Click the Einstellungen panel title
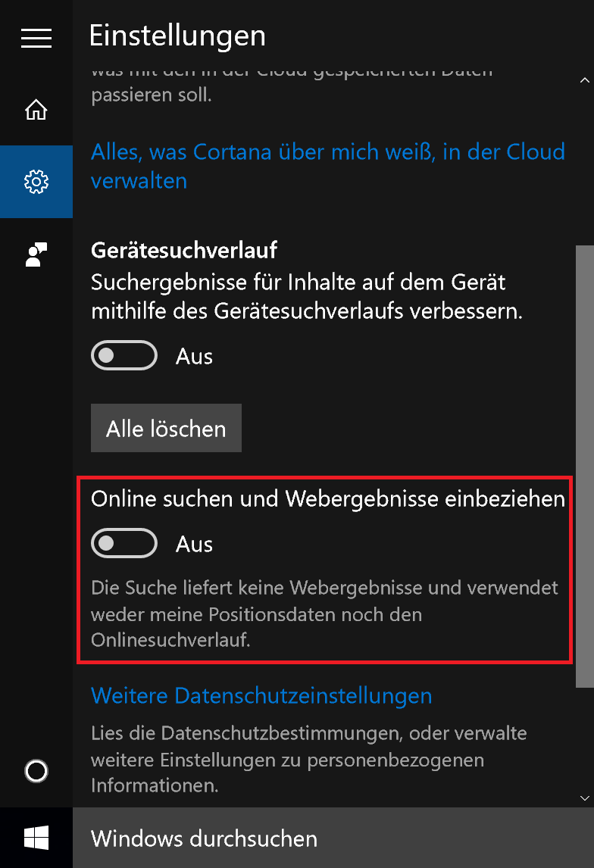594x868 pixels. 177,36
